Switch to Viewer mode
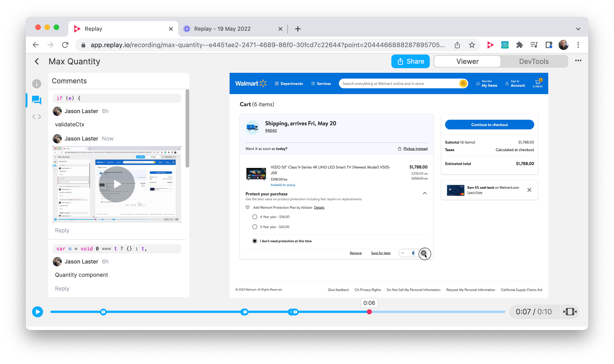The width and height of the screenshot is (614, 364). 467,61
